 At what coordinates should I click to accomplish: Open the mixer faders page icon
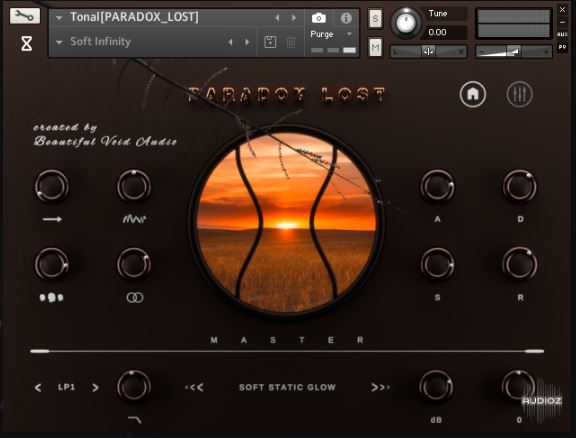pos(519,94)
